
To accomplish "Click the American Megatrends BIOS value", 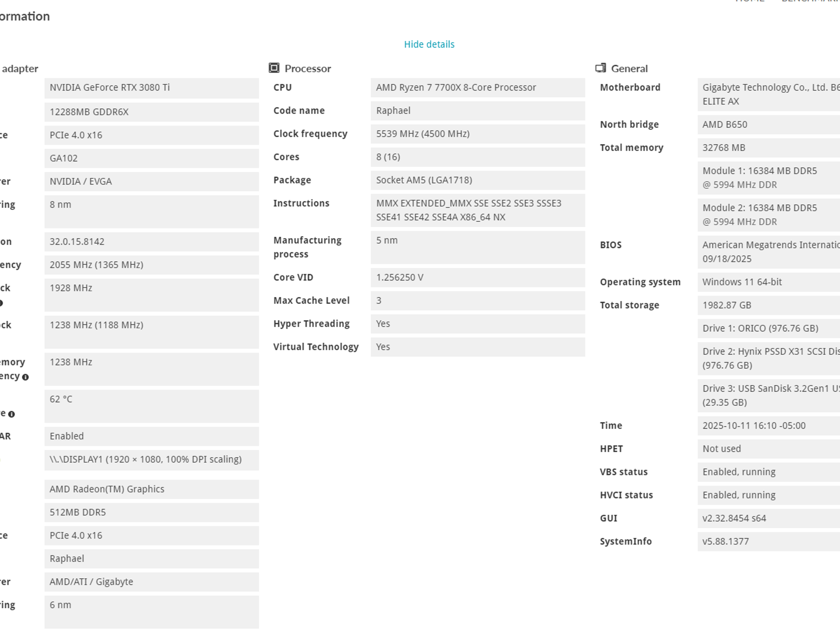I will coord(769,252).
